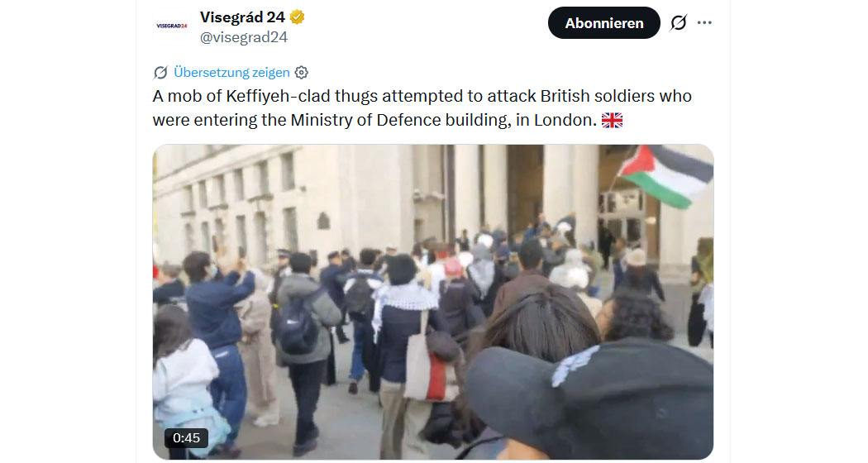Click the Visegrád 24 display name
The width and height of the screenshot is (868, 463).
242,17
